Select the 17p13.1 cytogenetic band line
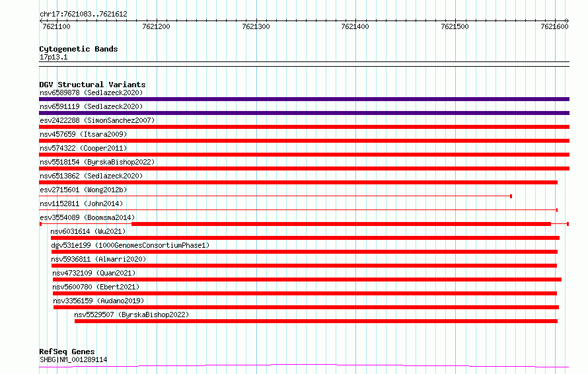The image size is (588, 374). 304,64
